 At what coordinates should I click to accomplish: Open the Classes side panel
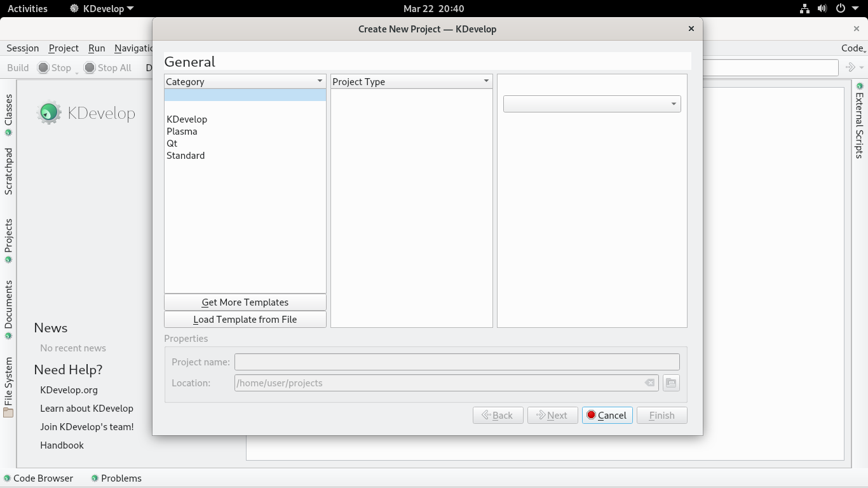coord(8,115)
